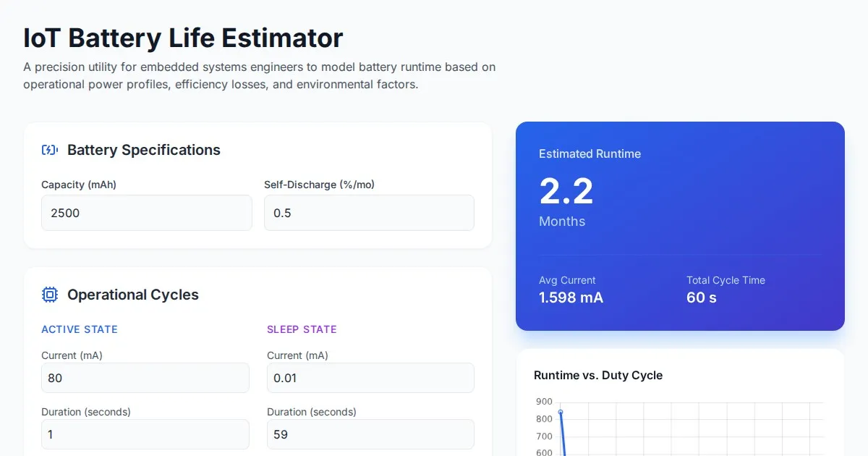Click the Runtime vs. Duty Cycle chart title
The width and height of the screenshot is (868, 456).
coord(597,375)
